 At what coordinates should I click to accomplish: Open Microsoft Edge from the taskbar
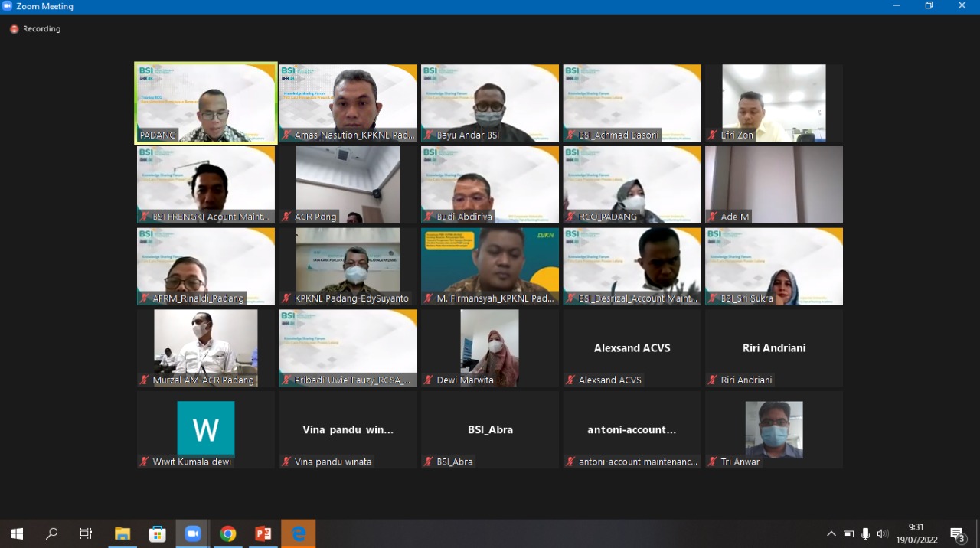[x=299, y=533]
